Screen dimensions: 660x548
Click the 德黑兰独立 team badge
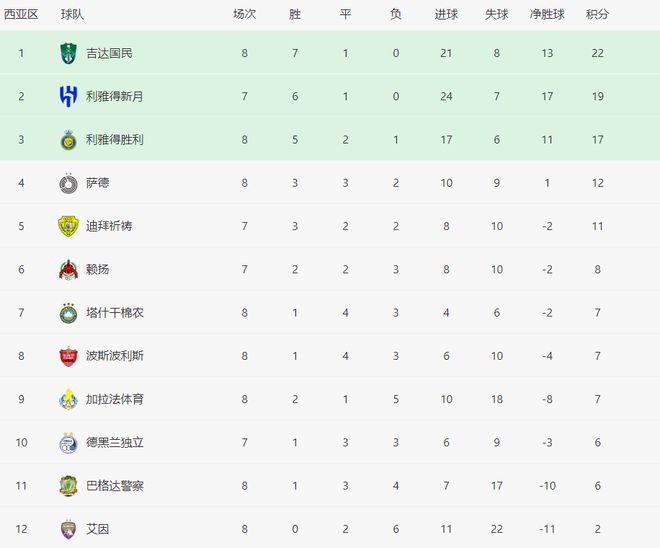pos(68,442)
